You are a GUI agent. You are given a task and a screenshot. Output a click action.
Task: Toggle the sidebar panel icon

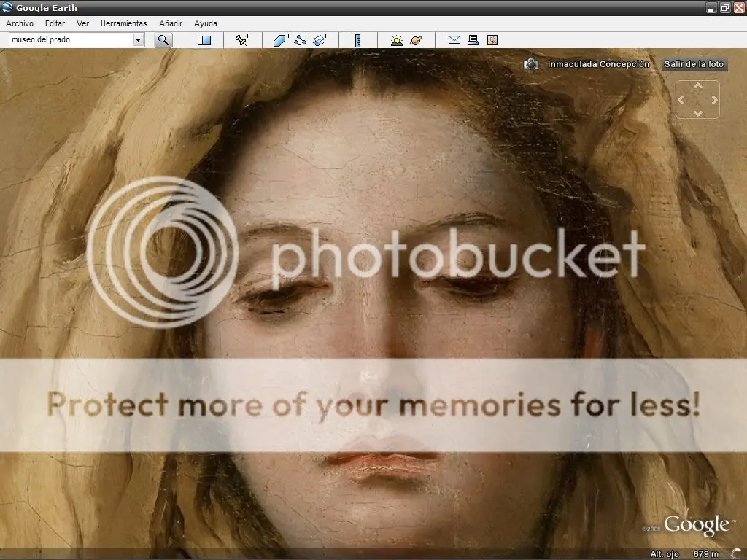pyautogui.click(x=204, y=41)
